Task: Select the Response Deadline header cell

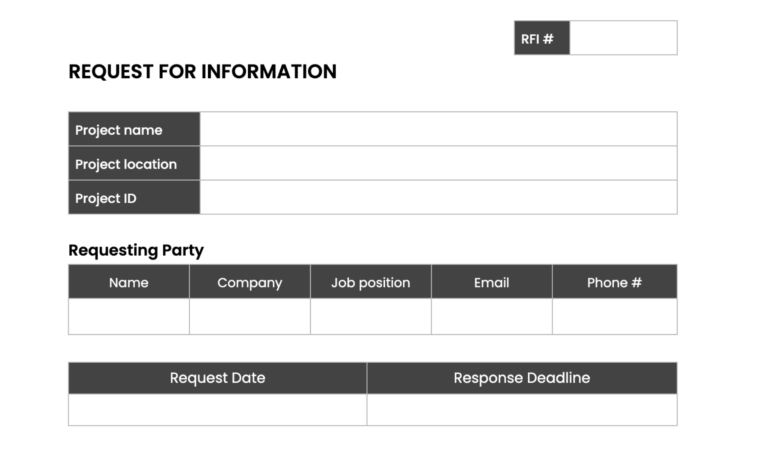Action: pyautogui.click(x=522, y=378)
